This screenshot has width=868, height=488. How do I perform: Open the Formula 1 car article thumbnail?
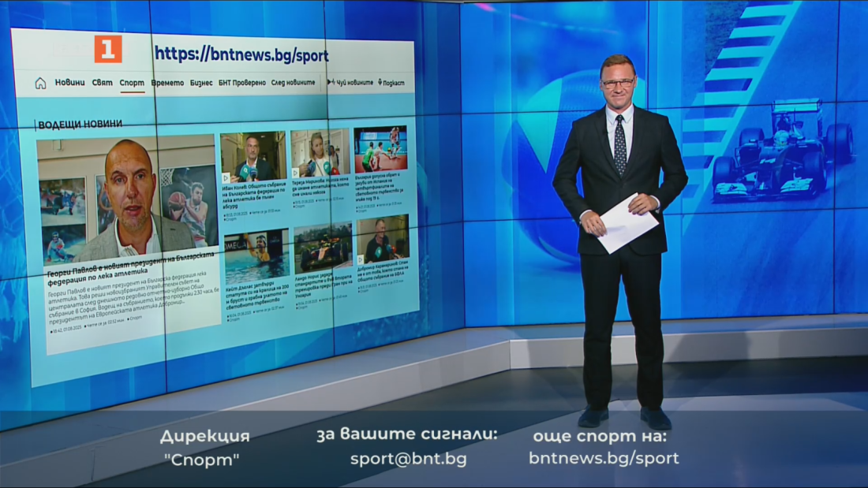324,248
